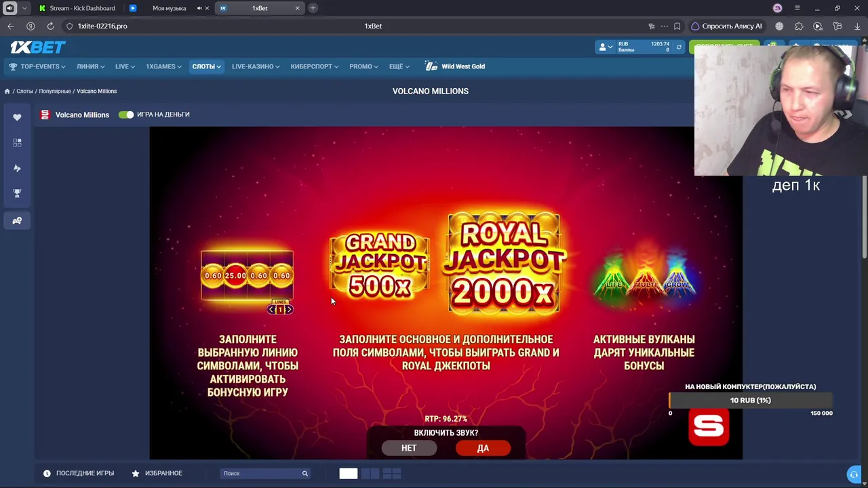
Task: Expand 1XGAMES dropdown menu
Action: tap(163, 66)
